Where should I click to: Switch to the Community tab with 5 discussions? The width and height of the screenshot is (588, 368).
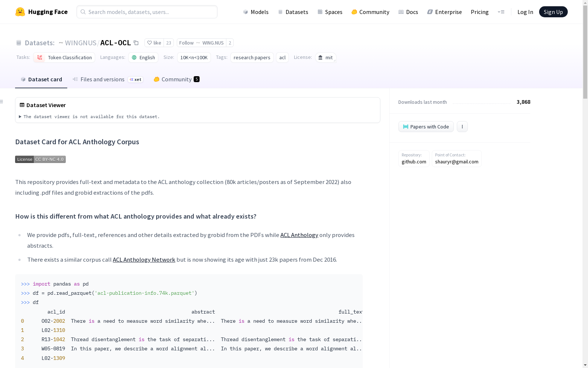tap(176, 79)
